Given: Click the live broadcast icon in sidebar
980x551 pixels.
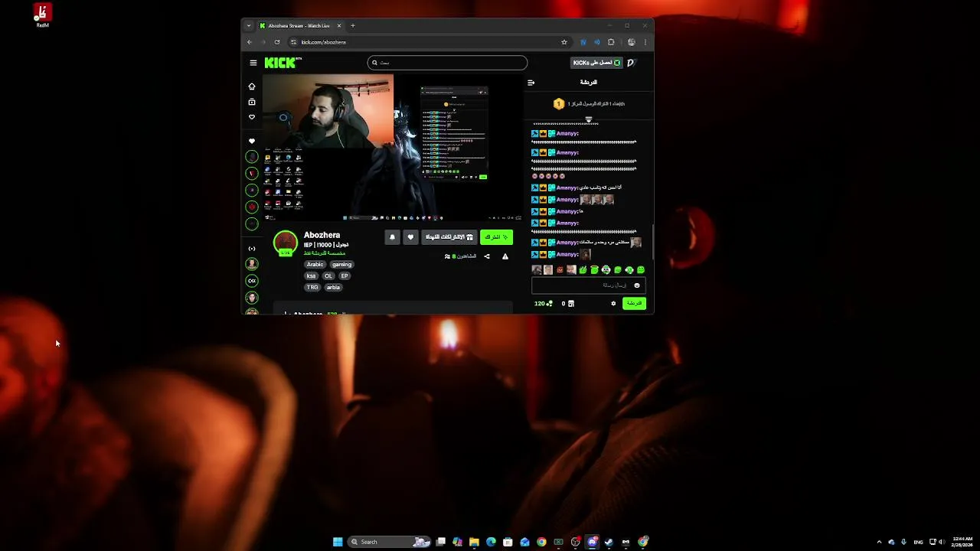Looking at the screenshot, I should pos(252,249).
